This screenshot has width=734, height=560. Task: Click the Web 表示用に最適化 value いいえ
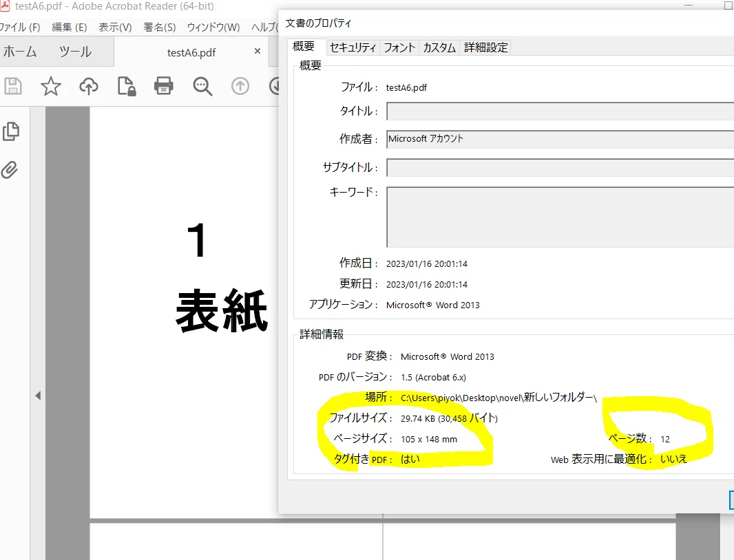pyautogui.click(x=673, y=460)
